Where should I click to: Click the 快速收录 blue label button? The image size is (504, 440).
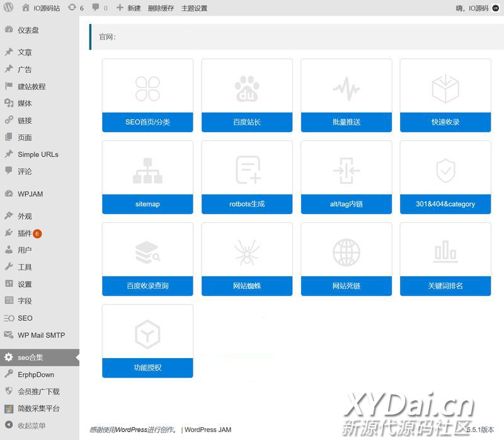tap(445, 122)
